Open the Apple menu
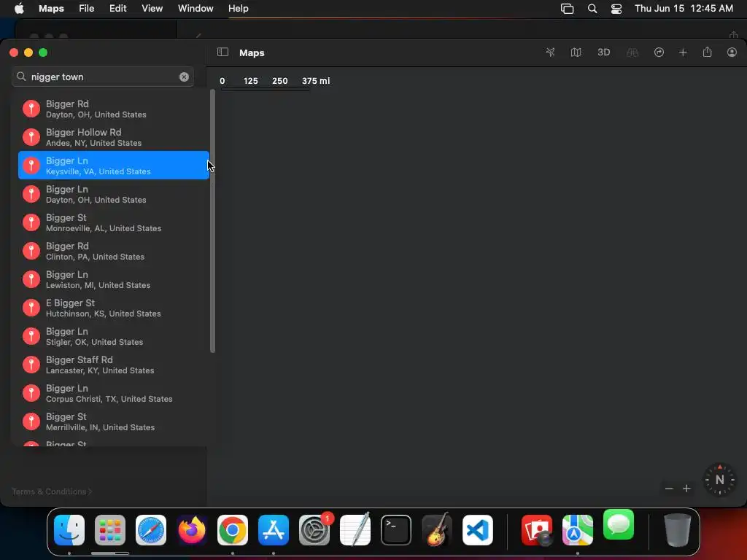The height and width of the screenshot is (560, 747). (19, 8)
